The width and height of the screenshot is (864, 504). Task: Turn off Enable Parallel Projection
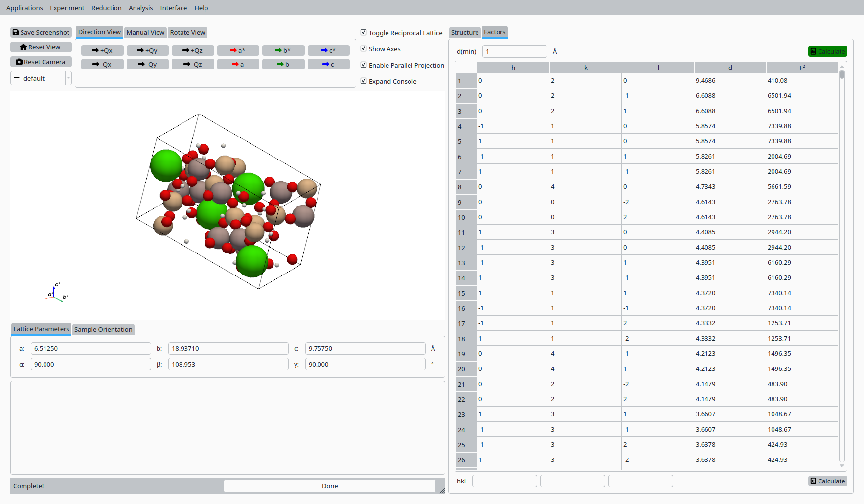(x=364, y=65)
